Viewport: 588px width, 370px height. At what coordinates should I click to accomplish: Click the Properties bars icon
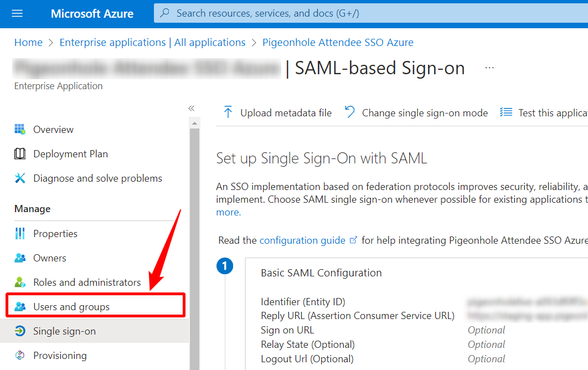pos(20,233)
